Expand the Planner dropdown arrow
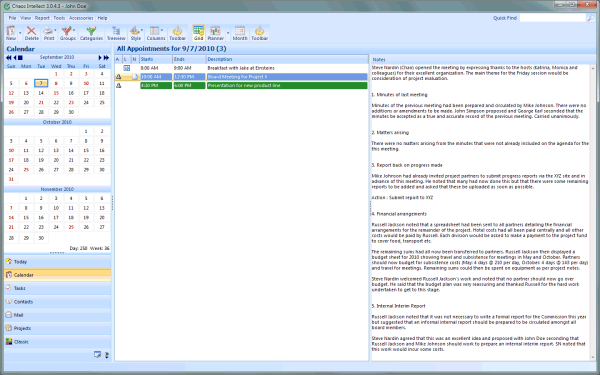This screenshot has height=375, width=600. point(228,33)
